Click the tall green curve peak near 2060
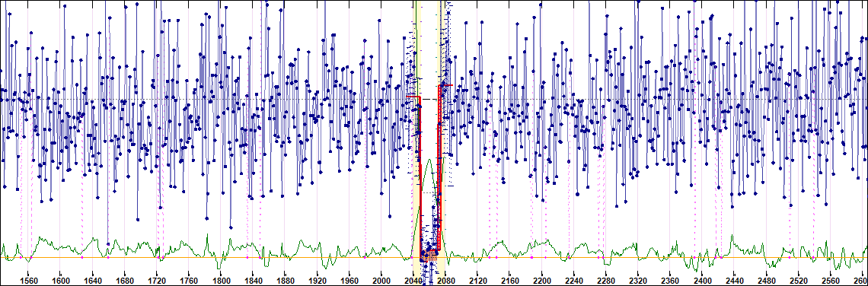The height and width of the screenshot is (286, 868). pos(429,160)
